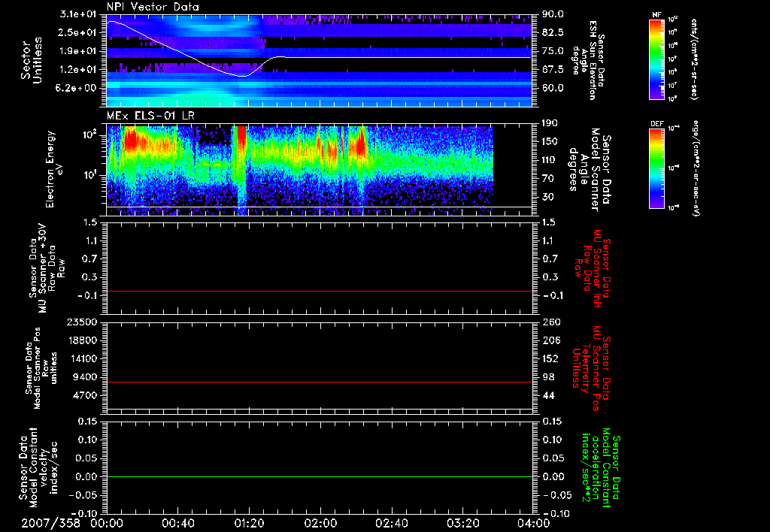Viewport: 770px width, 532px height.
Task: Click the '150' scanner angle tick
Action: (550, 142)
